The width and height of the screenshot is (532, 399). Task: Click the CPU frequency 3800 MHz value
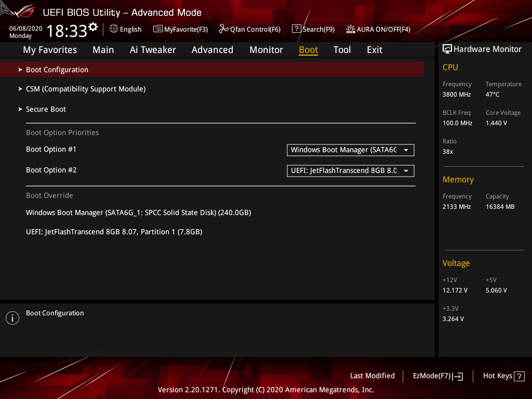pyautogui.click(x=456, y=95)
